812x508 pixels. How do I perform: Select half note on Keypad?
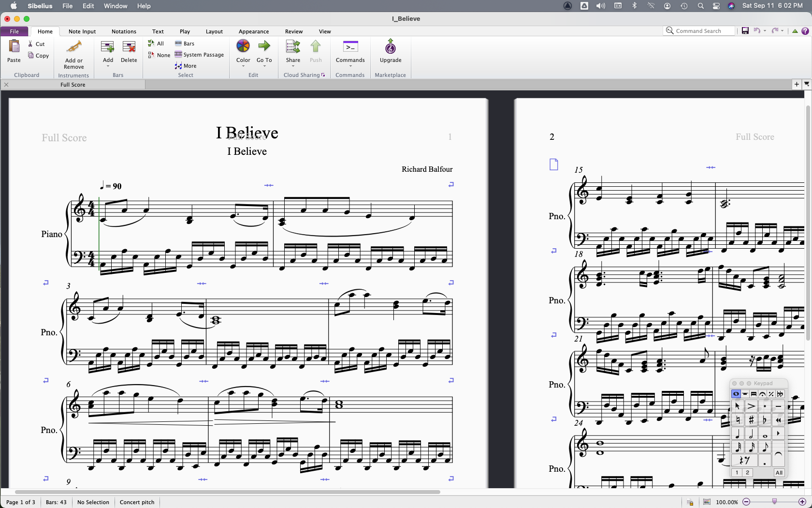[751, 433]
